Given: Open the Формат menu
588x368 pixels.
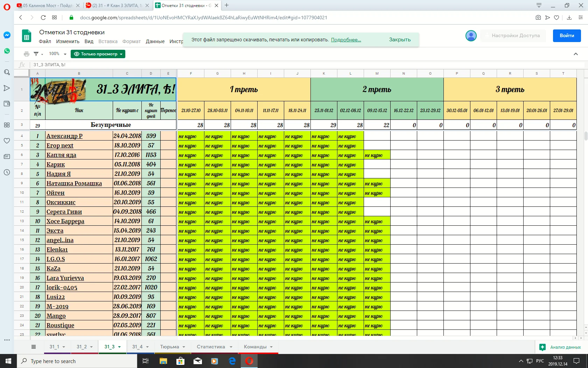Looking at the screenshot, I should 131,41.
